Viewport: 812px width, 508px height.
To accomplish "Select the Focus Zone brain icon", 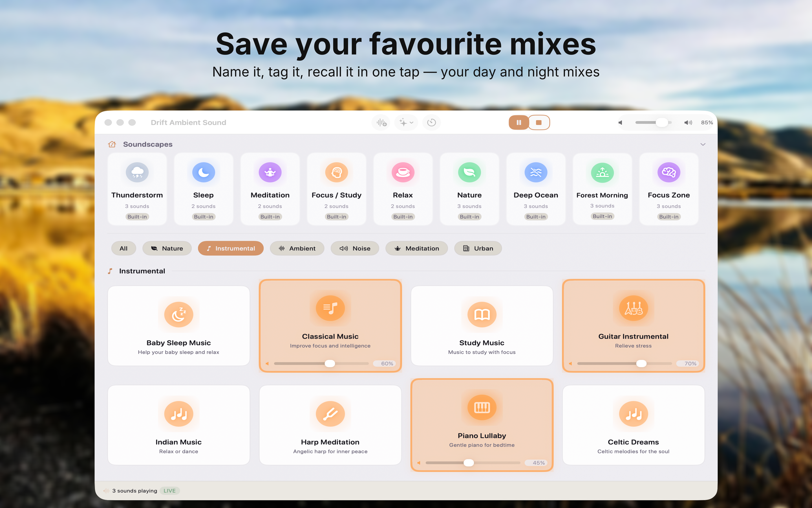I will [669, 172].
